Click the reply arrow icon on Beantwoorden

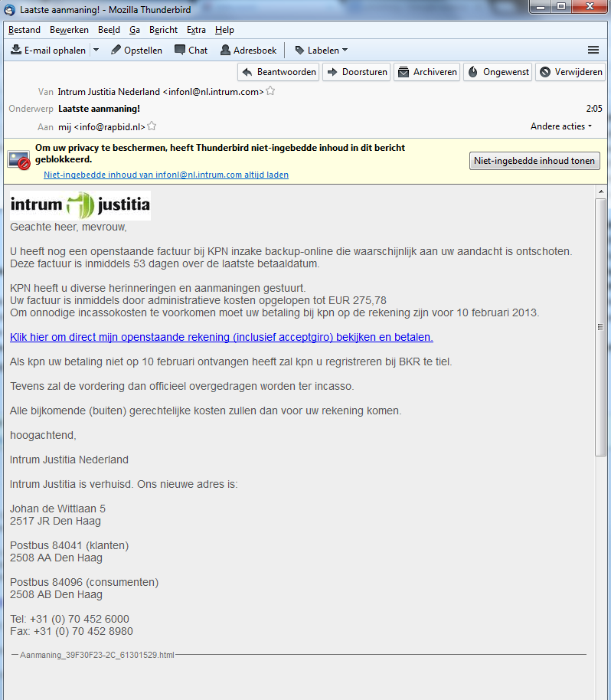(247, 72)
